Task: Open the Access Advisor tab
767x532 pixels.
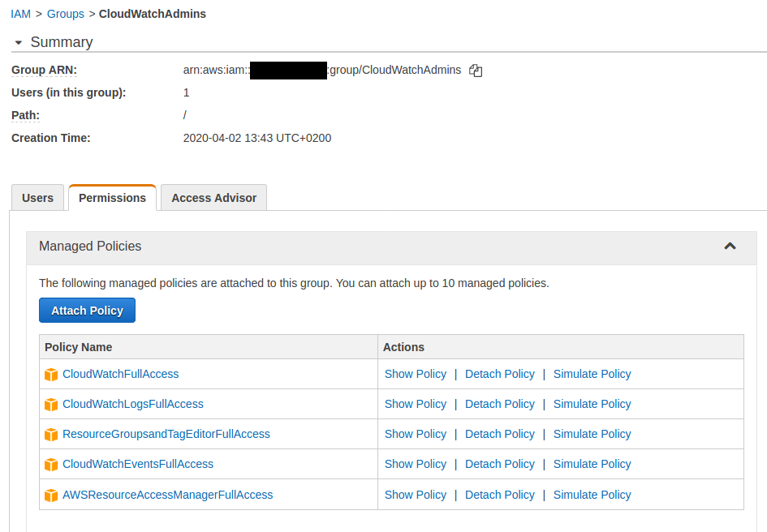Action: click(213, 198)
